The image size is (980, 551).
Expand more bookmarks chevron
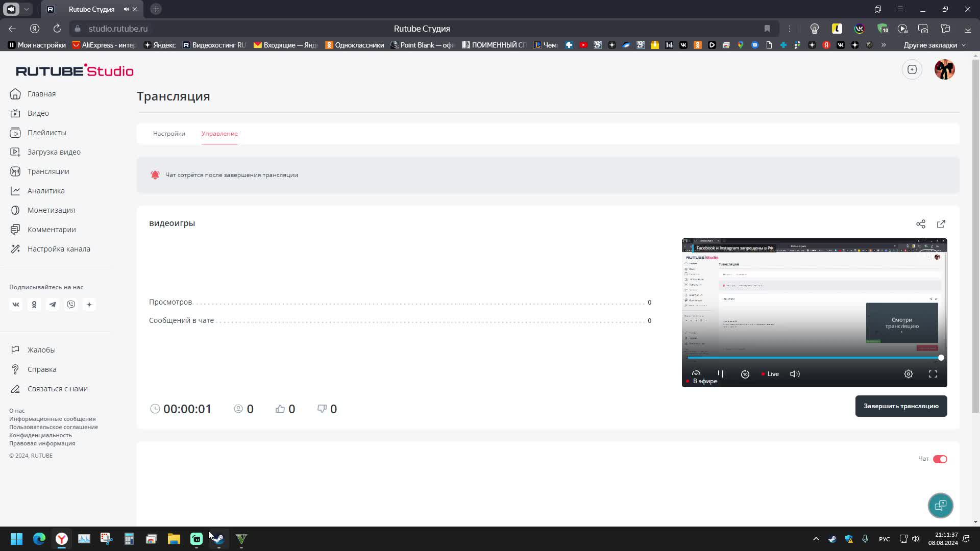tap(884, 45)
